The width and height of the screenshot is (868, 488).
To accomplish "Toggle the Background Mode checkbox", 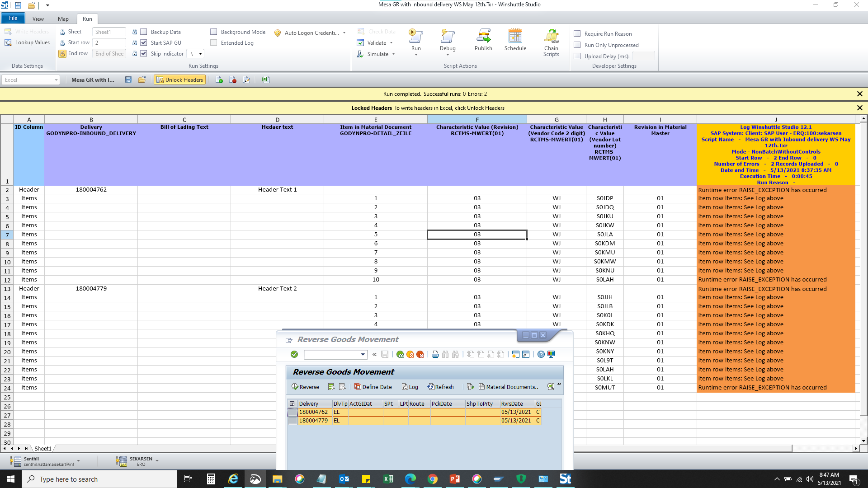I will tap(214, 32).
